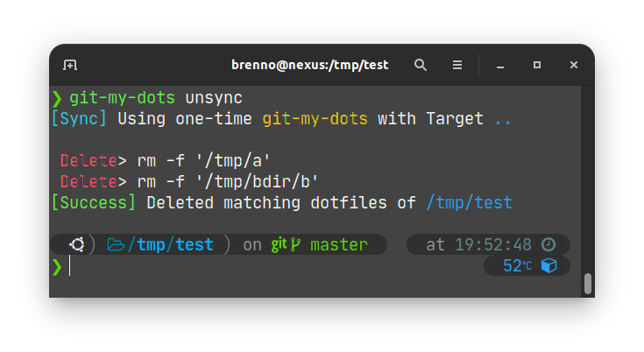
Task: Click the path '/tmp/bdir/b' in rm command
Action: 257,182
